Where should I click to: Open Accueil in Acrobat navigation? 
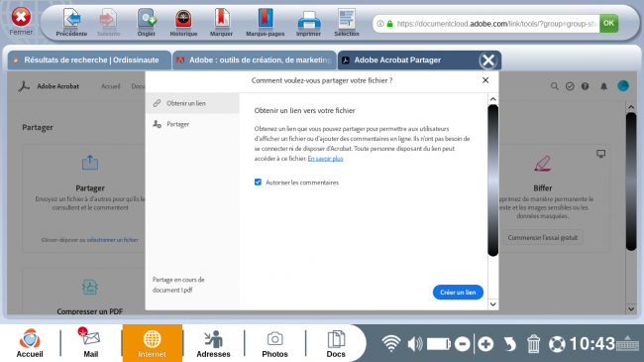coord(111,86)
